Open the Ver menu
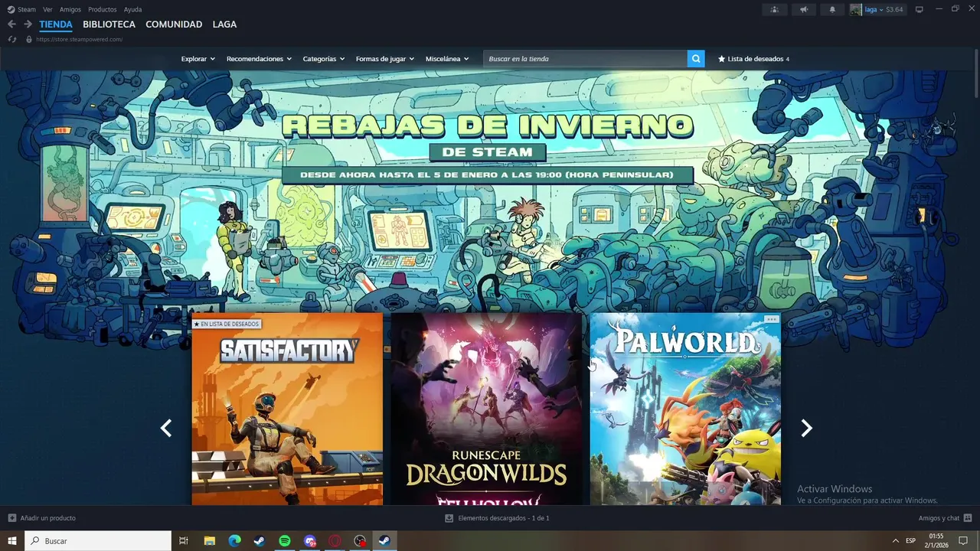Viewport: 980px width, 551px height. pos(47,9)
